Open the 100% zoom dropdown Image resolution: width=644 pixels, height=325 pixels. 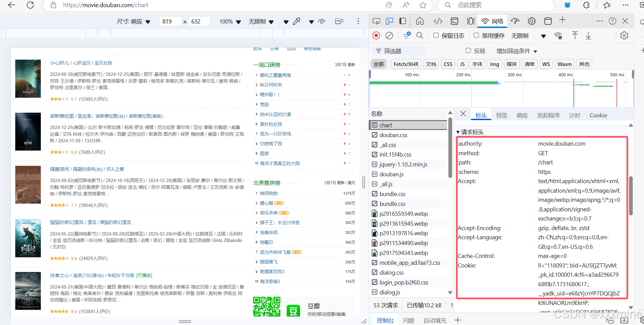point(230,21)
